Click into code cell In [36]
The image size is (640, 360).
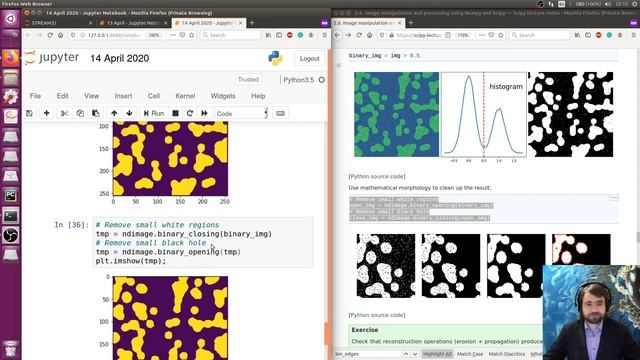pyautogui.click(x=203, y=243)
